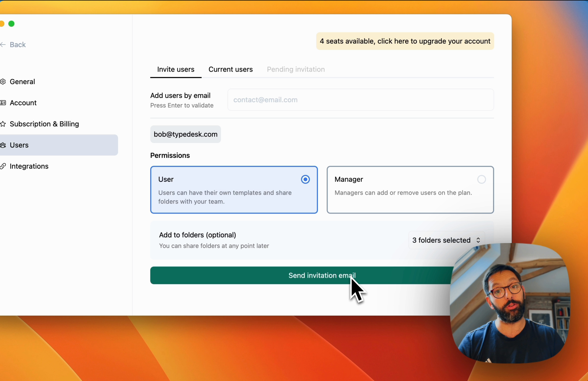This screenshot has width=588, height=381.
Task: Select the Users icon in the sidebar
Action: point(3,145)
